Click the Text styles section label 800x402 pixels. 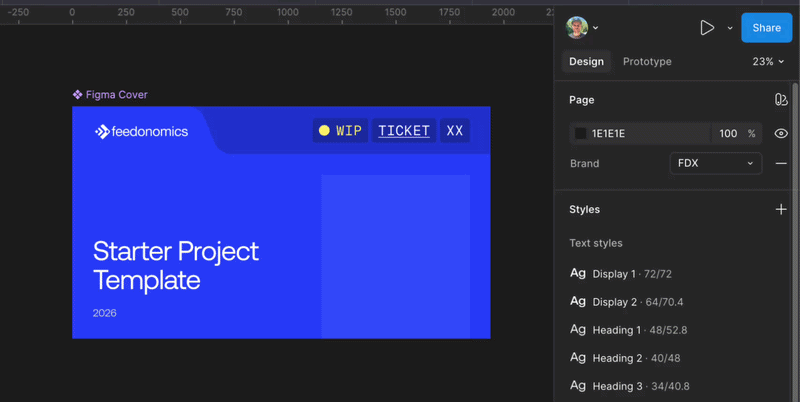pos(596,243)
